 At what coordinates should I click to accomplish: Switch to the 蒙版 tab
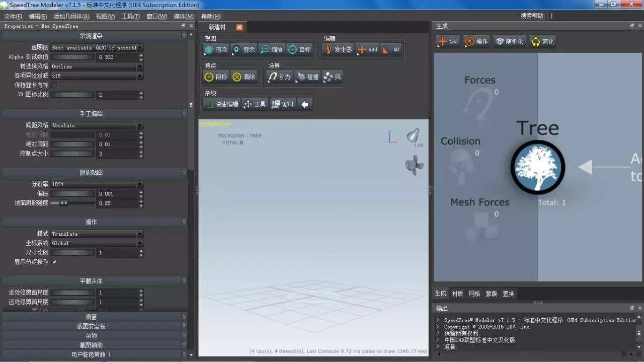click(491, 294)
